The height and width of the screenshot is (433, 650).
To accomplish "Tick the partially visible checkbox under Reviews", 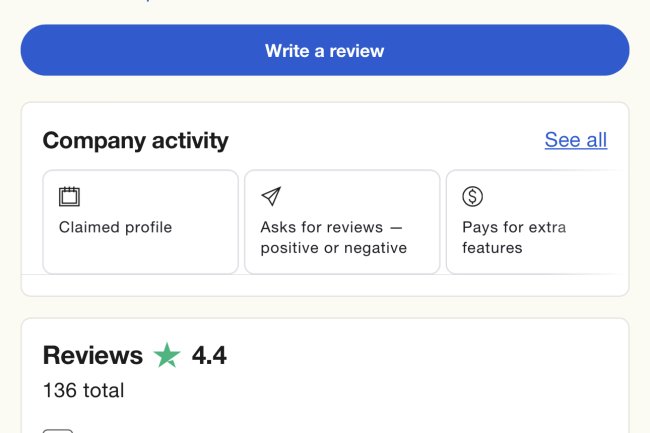I will [x=58, y=430].
